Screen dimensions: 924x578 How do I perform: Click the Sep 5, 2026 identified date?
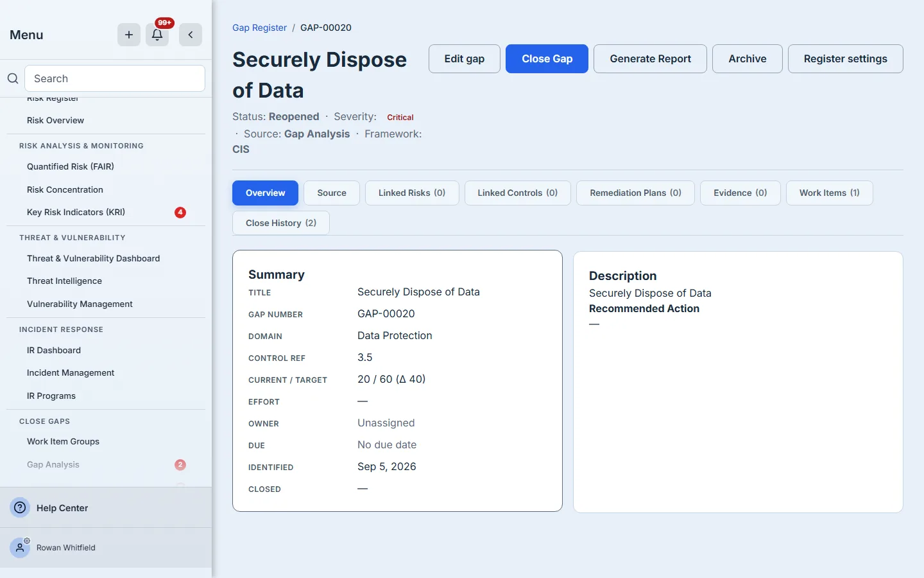387,466
